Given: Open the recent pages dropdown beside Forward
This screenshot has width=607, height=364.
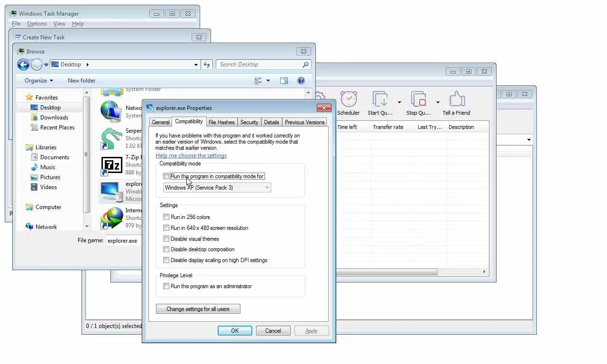Looking at the screenshot, I should pyautogui.click(x=46, y=64).
